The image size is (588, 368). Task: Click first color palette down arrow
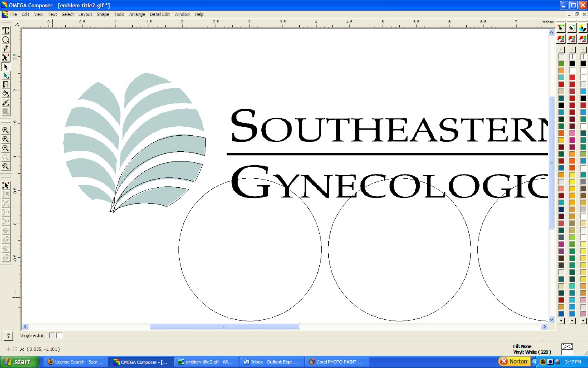(x=561, y=321)
